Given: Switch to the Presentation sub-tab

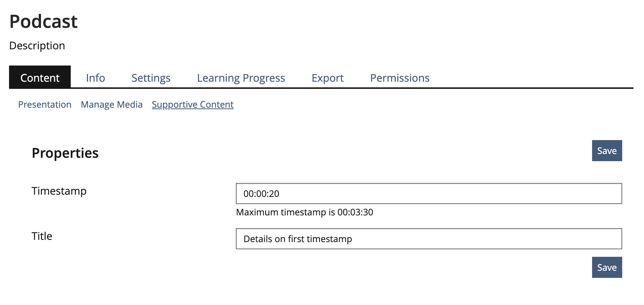Looking at the screenshot, I should tap(45, 104).
